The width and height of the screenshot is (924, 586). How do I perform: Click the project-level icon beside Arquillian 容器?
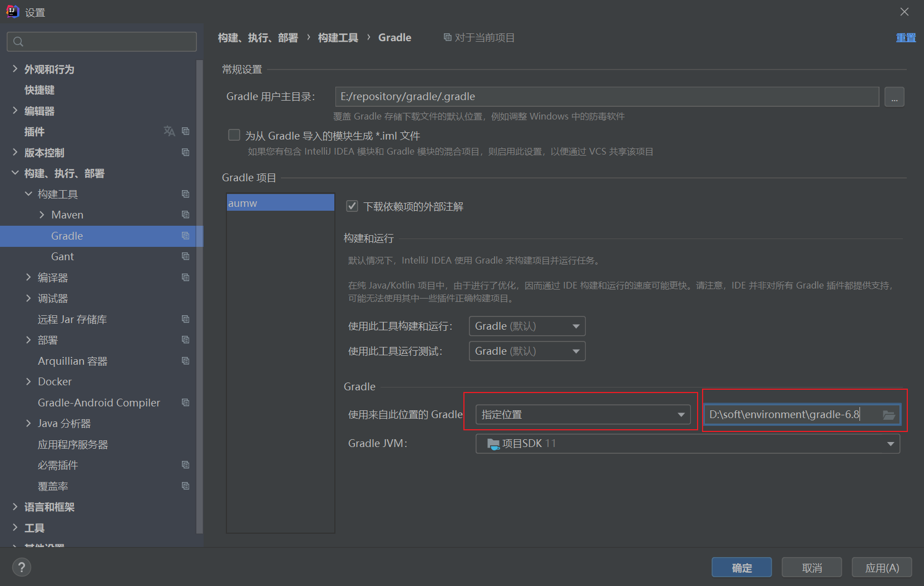(x=186, y=361)
